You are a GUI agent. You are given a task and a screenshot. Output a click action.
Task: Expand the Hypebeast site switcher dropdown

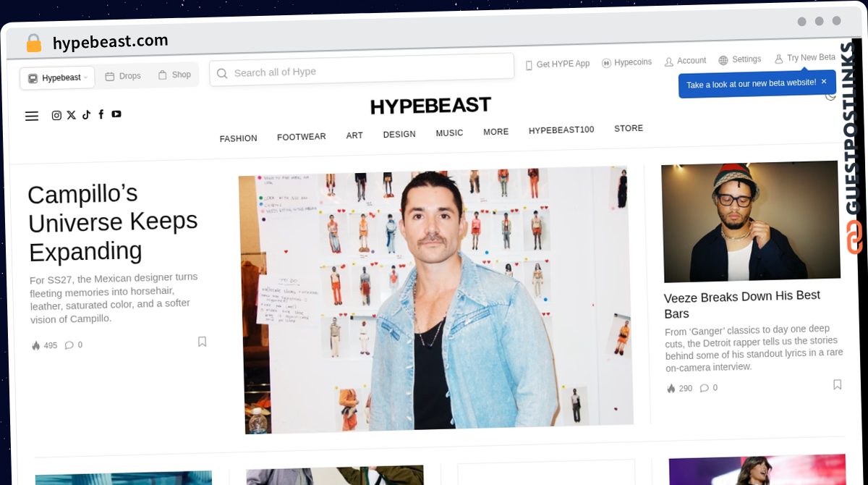tap(57, 77)
